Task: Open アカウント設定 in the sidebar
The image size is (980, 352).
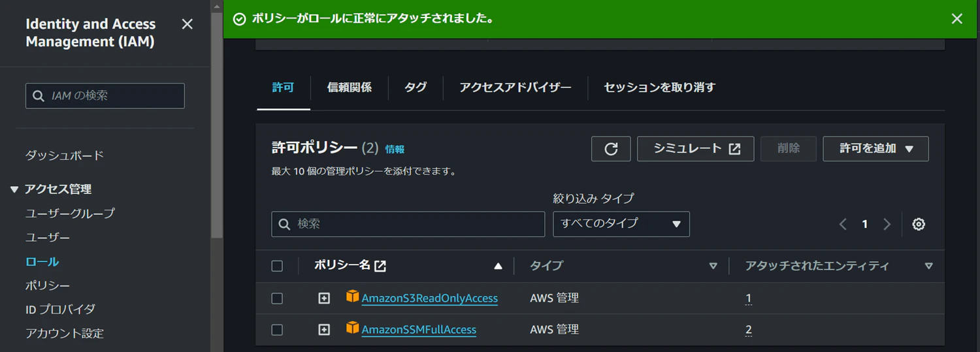Action: pos(65,334)
